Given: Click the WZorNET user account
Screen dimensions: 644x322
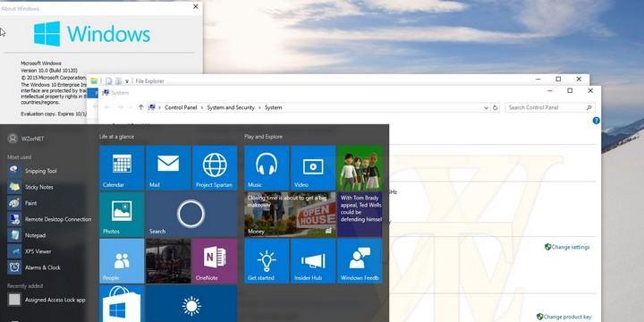Looking at the screenshot, I should pyautogui.click(x=26, y=139).
